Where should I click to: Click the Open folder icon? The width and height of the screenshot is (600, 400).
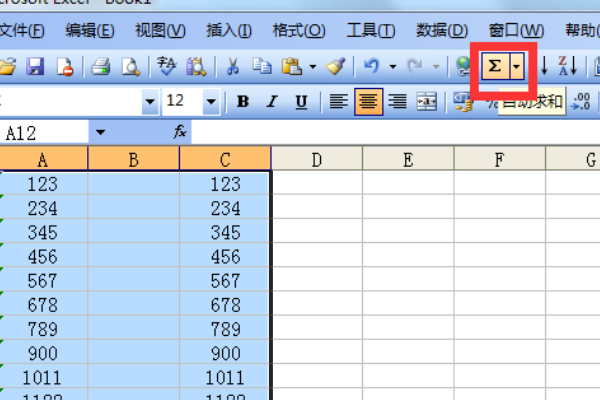point(7,67)
